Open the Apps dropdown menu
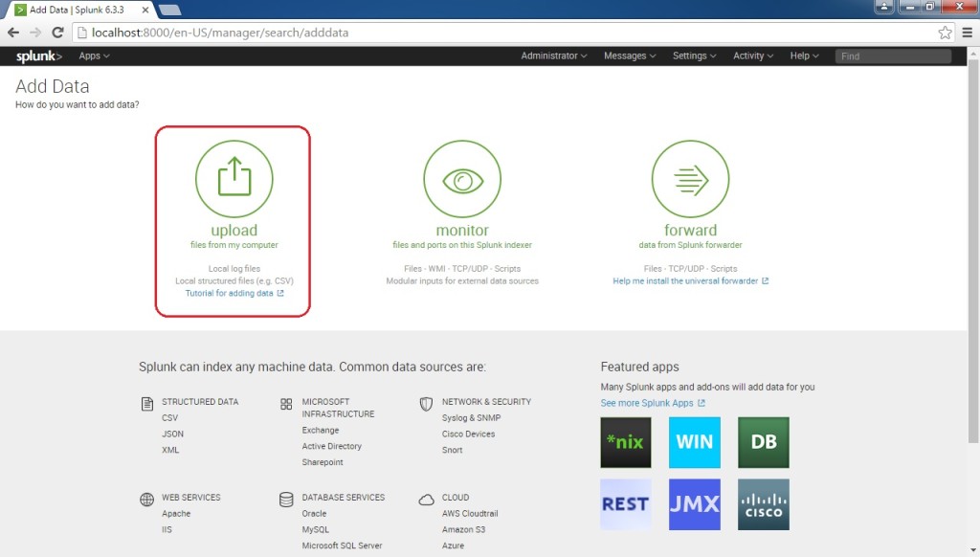The width and height of the screenshot is (980, 557). pyautogui.click(x=93, y=56)
